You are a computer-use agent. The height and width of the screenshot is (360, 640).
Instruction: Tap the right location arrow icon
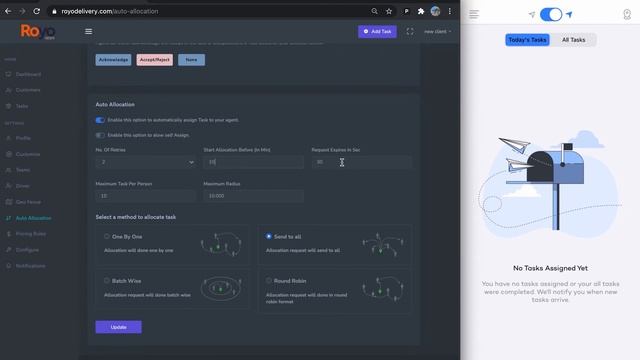tap(569, 15)
